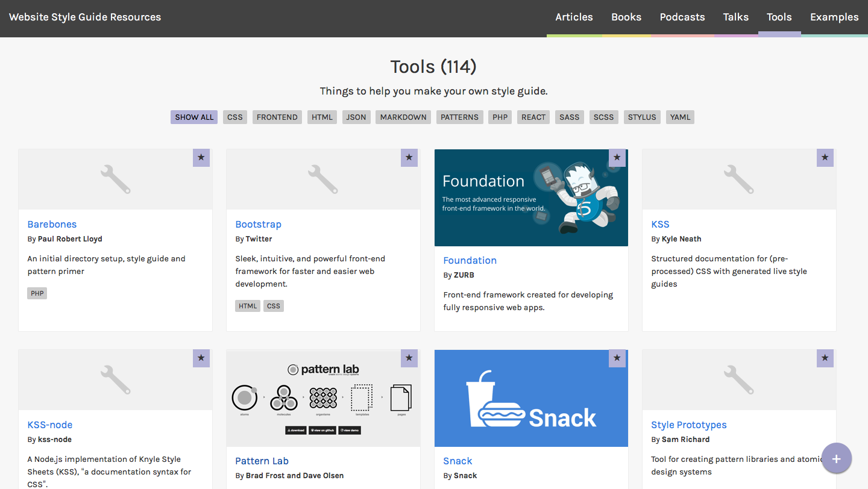
Task: Open the Foundation banner image
Action: (x=531, y=198)
